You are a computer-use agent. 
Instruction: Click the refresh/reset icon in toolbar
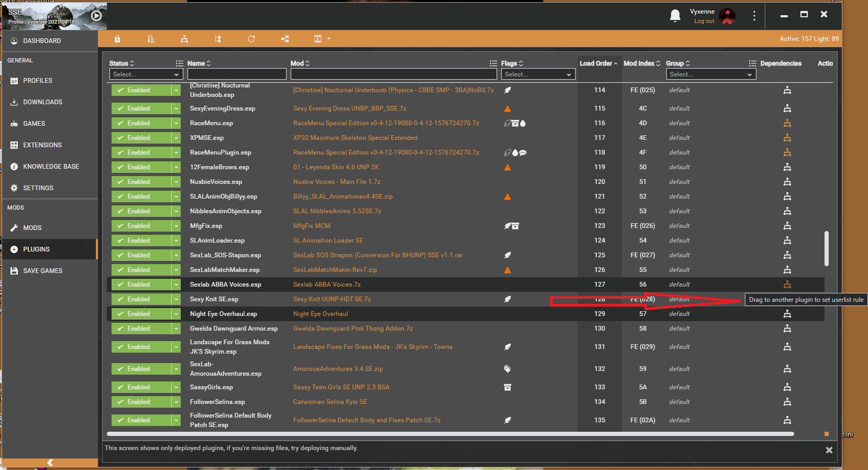tap(251, 39)
